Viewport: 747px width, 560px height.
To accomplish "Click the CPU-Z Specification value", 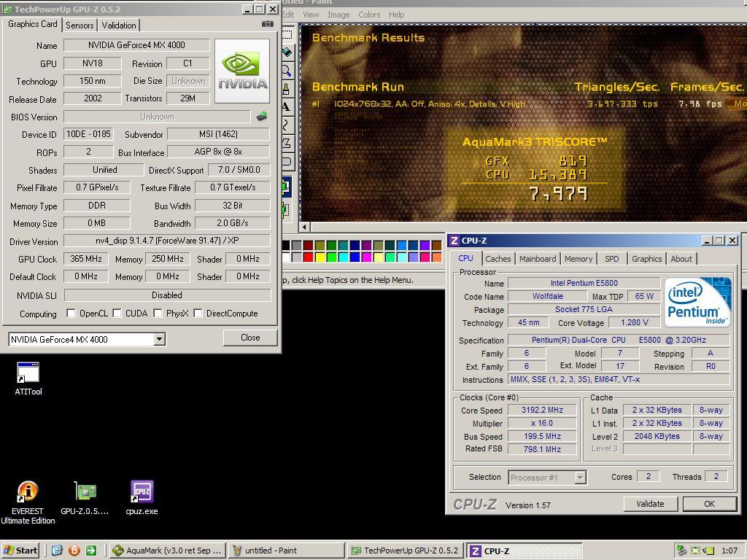I will pos(619,340).
